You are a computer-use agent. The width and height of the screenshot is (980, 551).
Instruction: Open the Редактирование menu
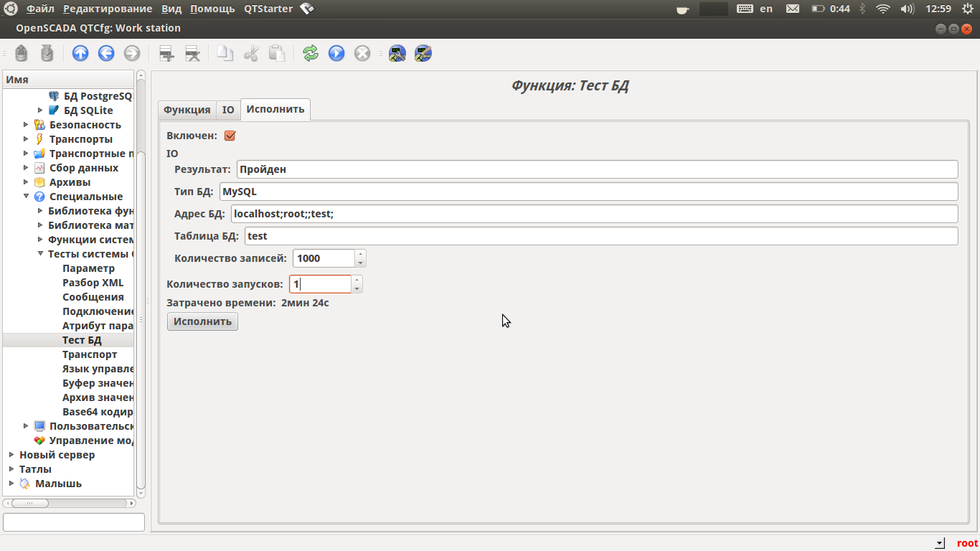pyautogui.click(x=108, y=9)
